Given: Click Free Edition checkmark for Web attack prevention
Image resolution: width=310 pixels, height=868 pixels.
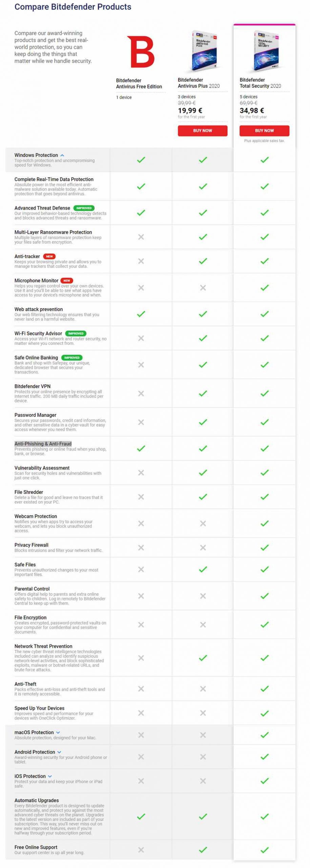Looking at the screenshot, I should tap(141, 314).
